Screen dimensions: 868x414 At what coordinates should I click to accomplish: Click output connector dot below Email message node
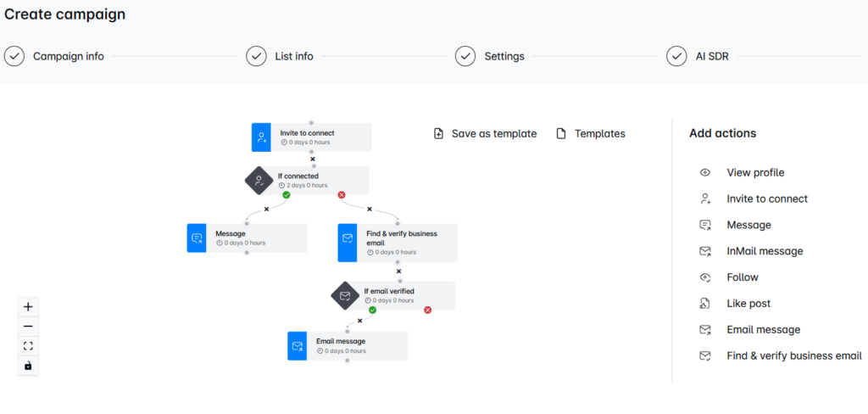(347, 361)
